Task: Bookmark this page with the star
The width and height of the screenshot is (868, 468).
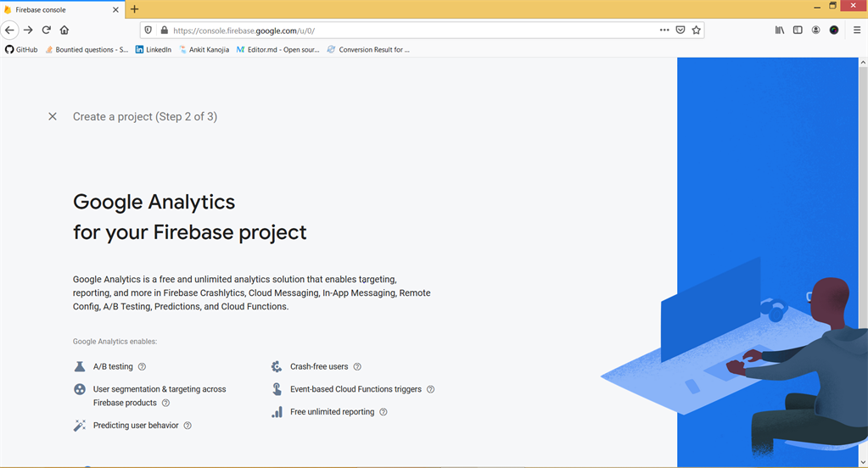Action: [697, 31]
